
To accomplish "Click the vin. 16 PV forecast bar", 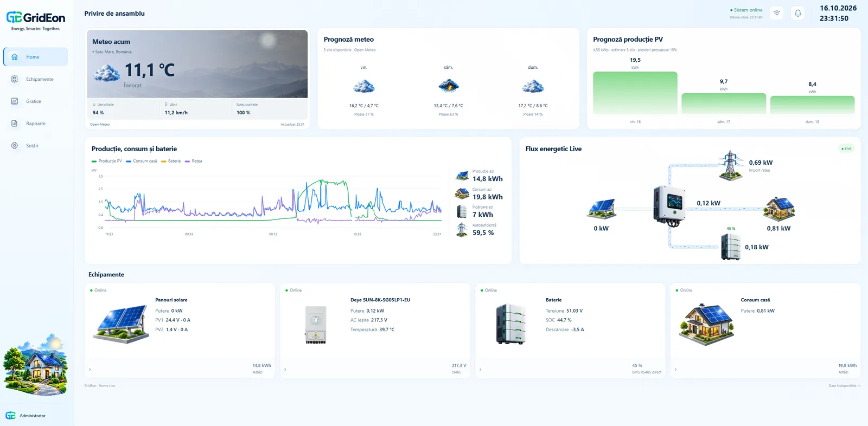I will click(635, 93).
